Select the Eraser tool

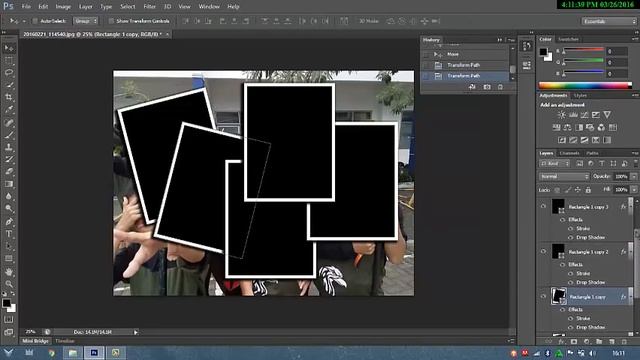(9, 171)
